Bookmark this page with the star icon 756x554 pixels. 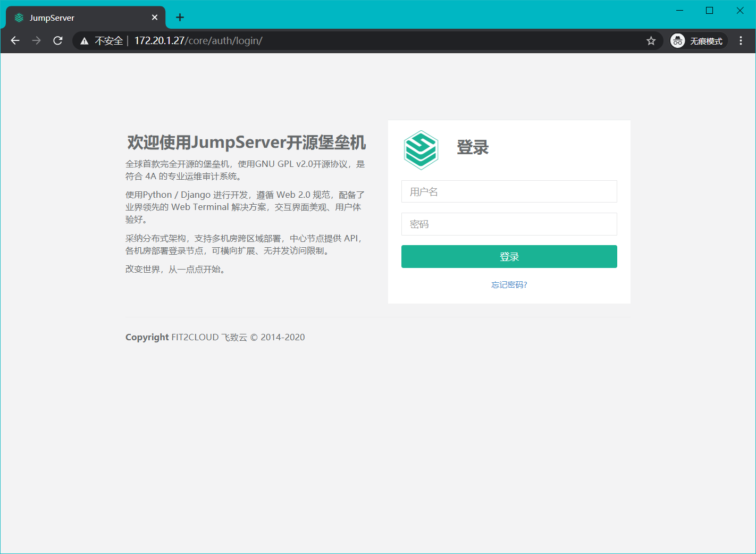[x=651, y=41]
